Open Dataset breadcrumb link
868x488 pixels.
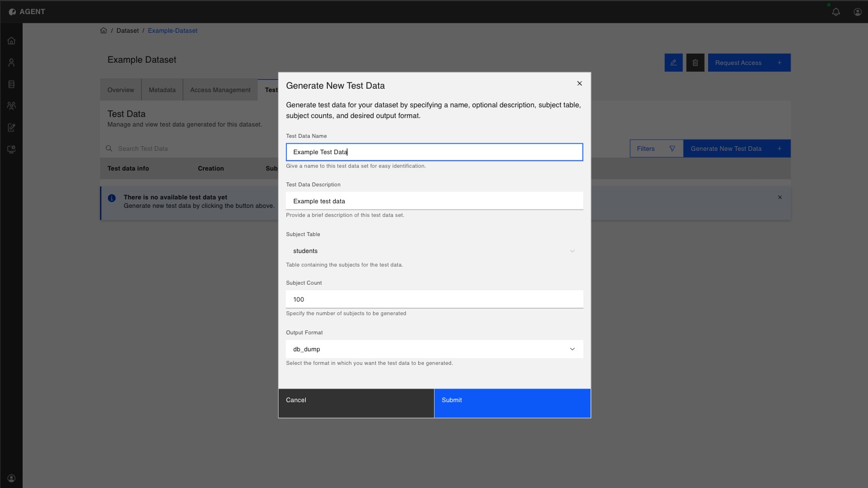click(x=128, y=30)
